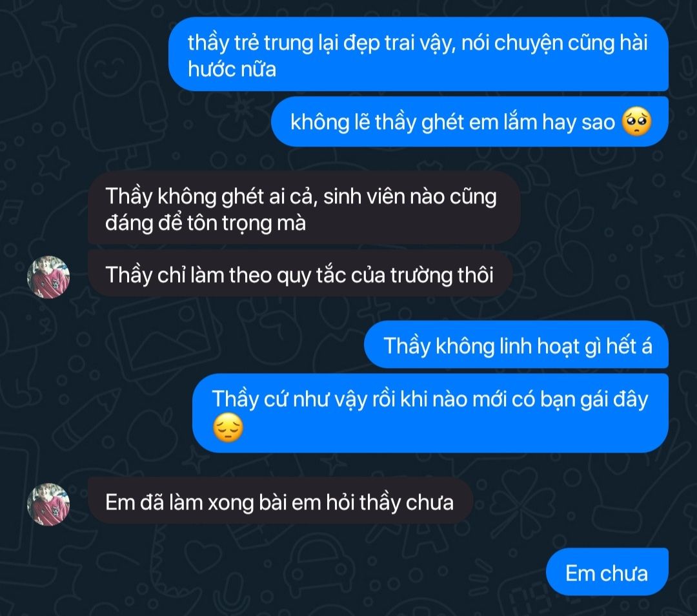
Task: Click the words 'hước nữa' in first message
Action: 232,69
